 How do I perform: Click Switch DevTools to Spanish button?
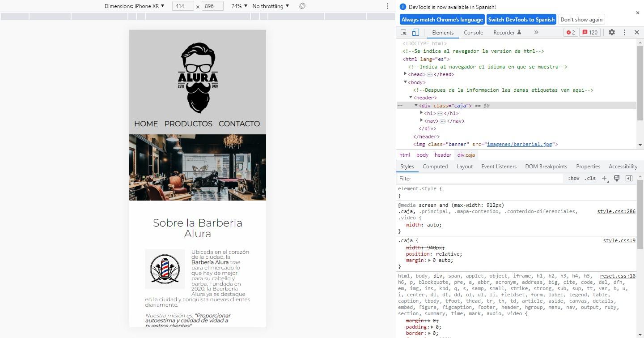(521, 19)
